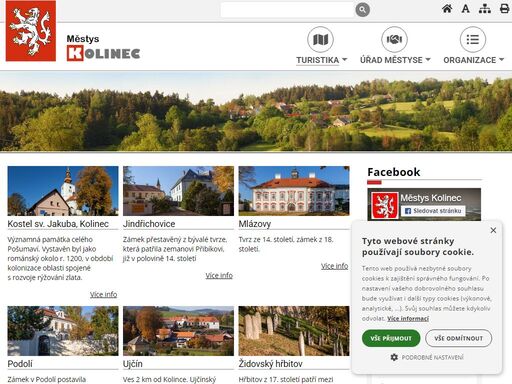Click the panoramic landscape banner image
Image resolution: width=512 pixels, height=384 pixels.
pos(256,111)
